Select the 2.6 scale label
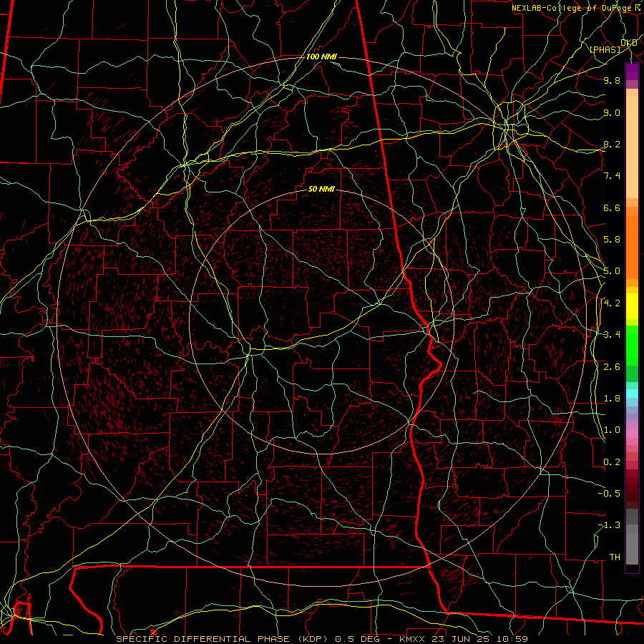 tap(612, 367)
